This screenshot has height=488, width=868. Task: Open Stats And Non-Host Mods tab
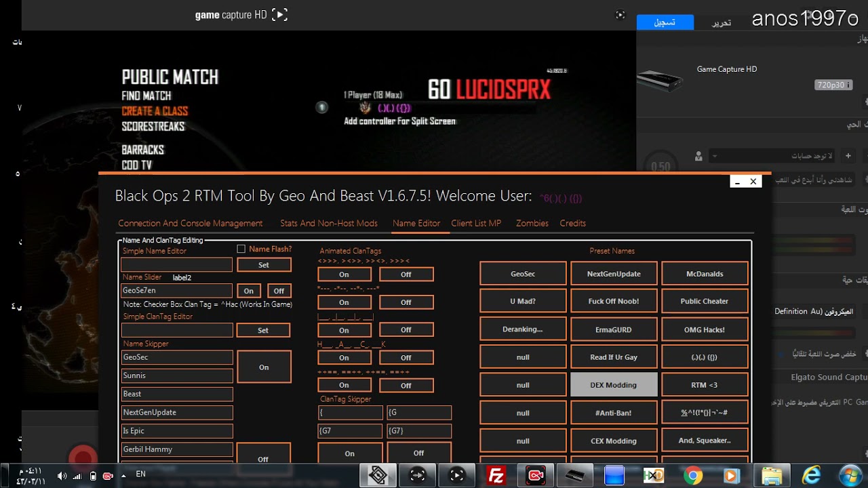pyautogui.click(x=329, y=223)
